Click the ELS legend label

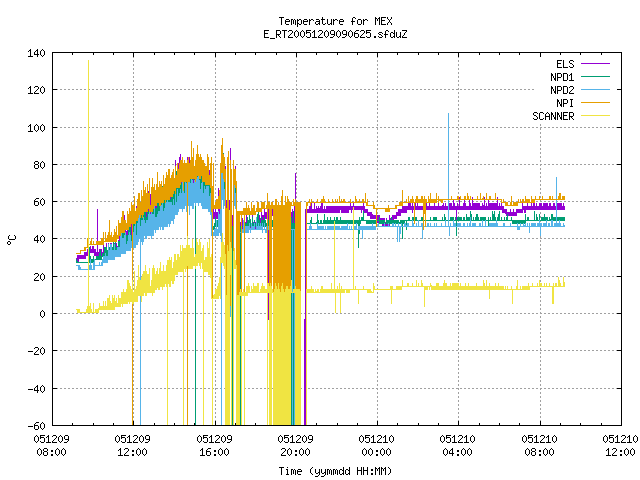click(565, 64)
